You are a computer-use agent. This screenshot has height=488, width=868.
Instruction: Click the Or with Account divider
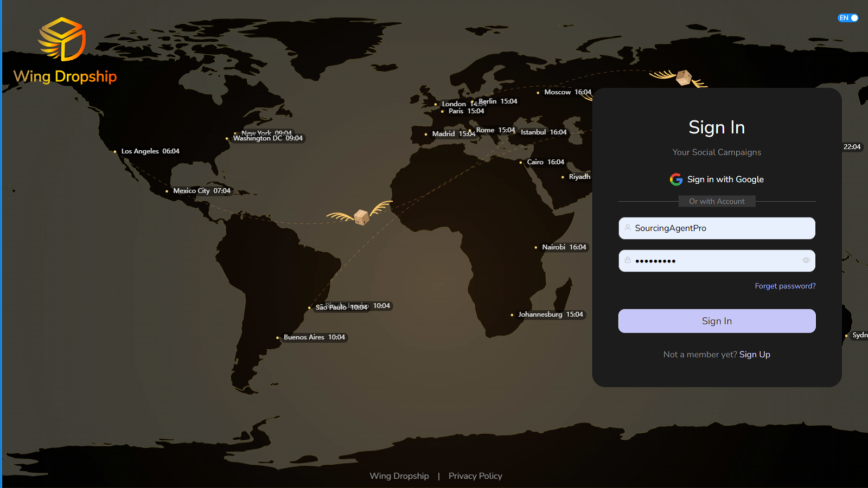(x=717, y=201)
